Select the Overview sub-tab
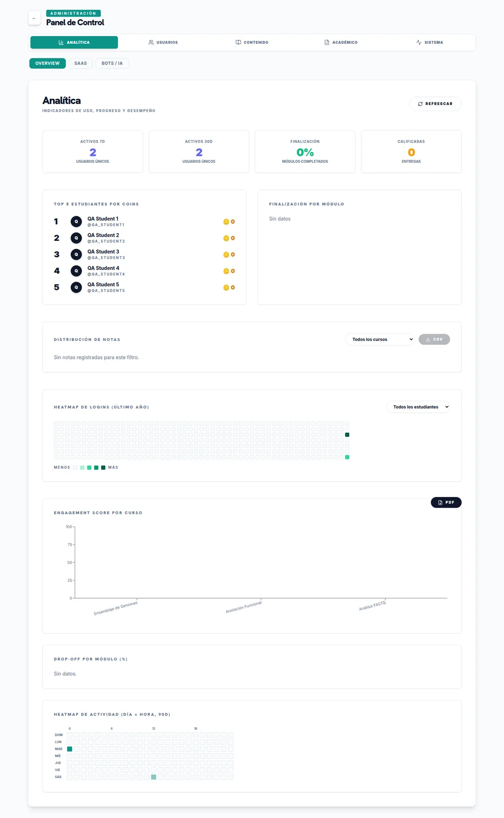504x818 pixels. coord(47,64)
